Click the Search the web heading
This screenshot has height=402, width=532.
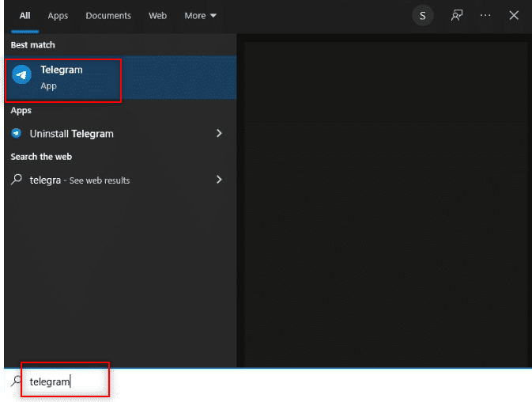point(41,157)
